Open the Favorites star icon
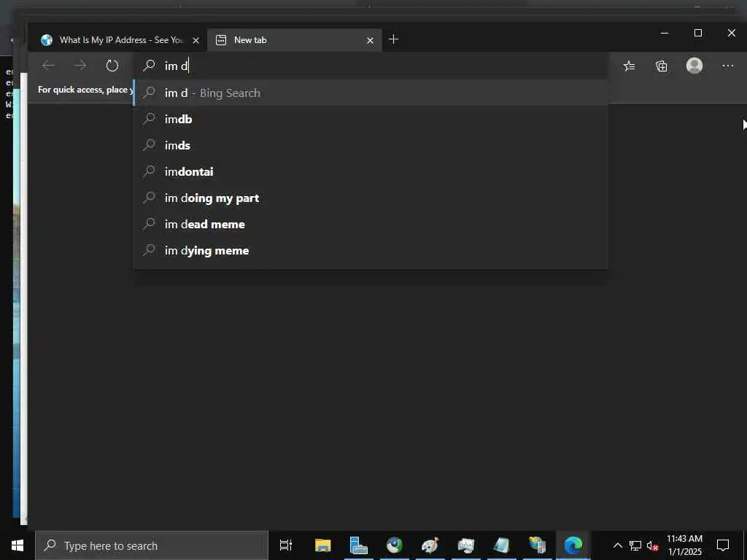Screen dimensions: 747x560 coord(630,66)
